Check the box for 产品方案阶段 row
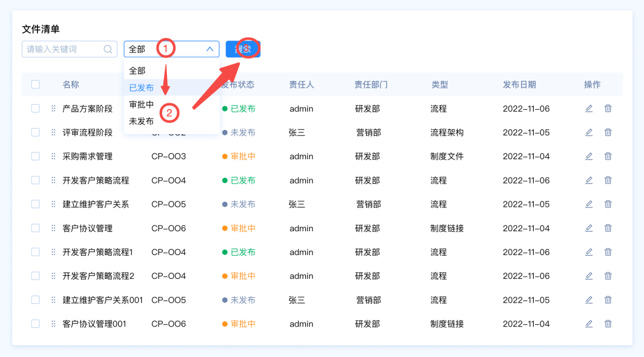The image size is (644, 357). [x=36, y=108]
